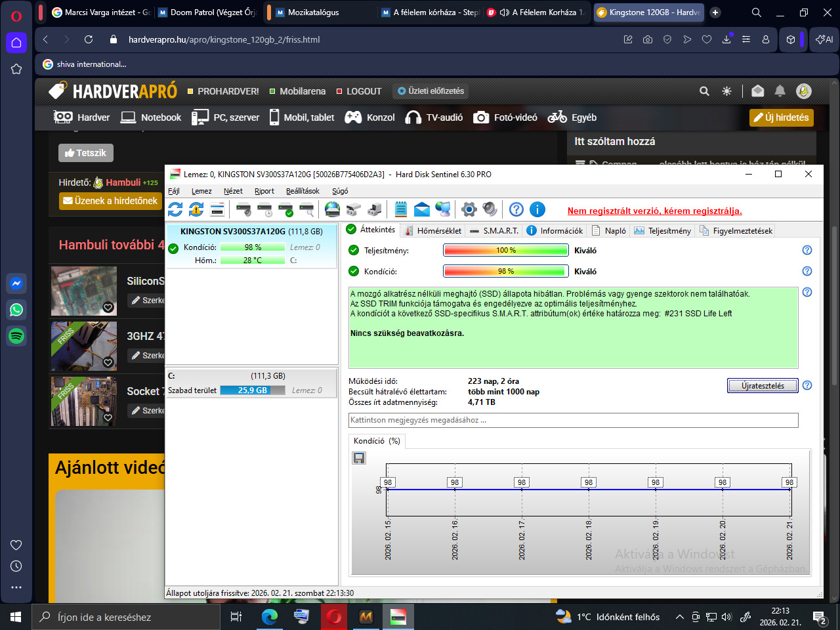
Task: Switch to the Információk tab
Action: point(555,230)
